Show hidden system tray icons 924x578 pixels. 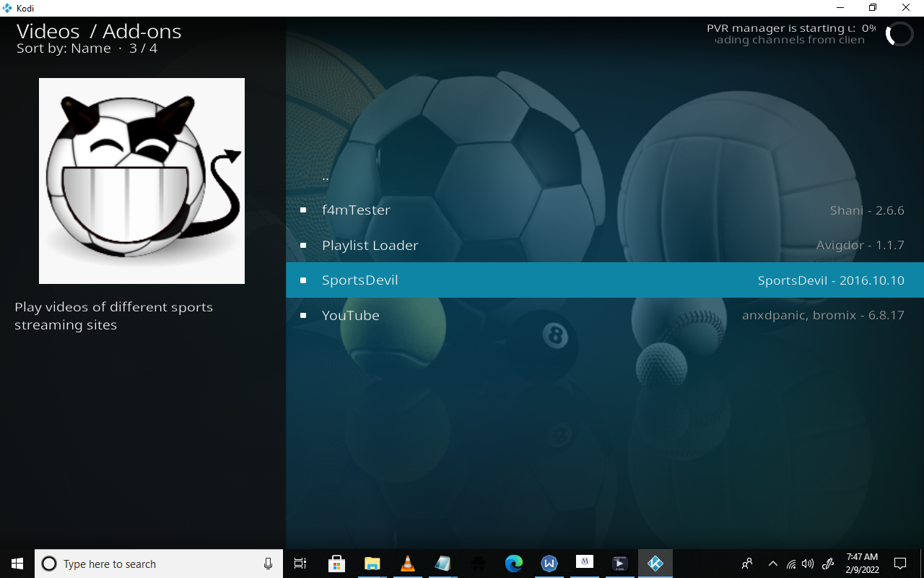(773, 564)
